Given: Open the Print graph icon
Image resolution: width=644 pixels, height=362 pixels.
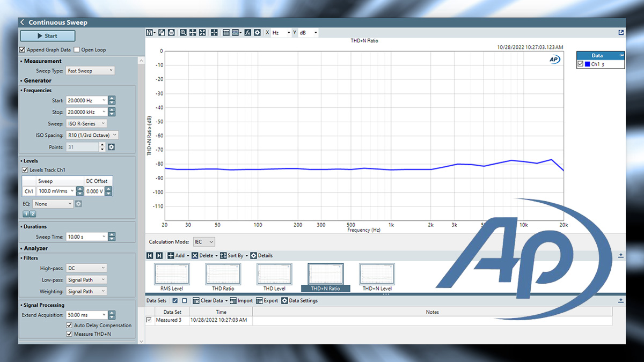Looking at the screenshot, I should click(x=172, y=32).
